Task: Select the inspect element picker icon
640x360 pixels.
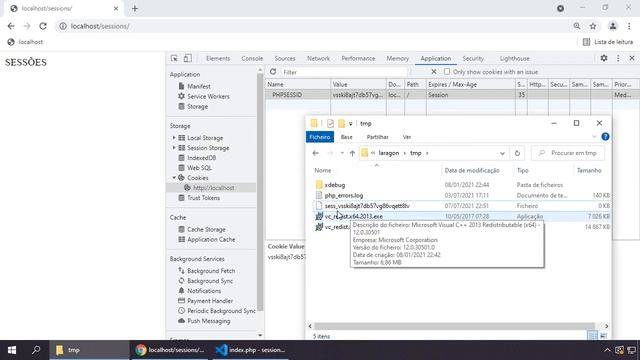Action: tap(174, 58)
